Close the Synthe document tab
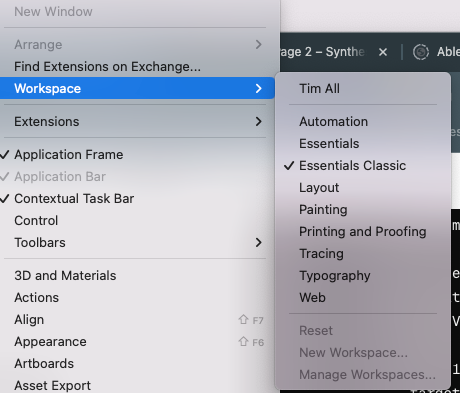Image resolution: width=460 pixels, height=393 pixels. pos(383,52)
